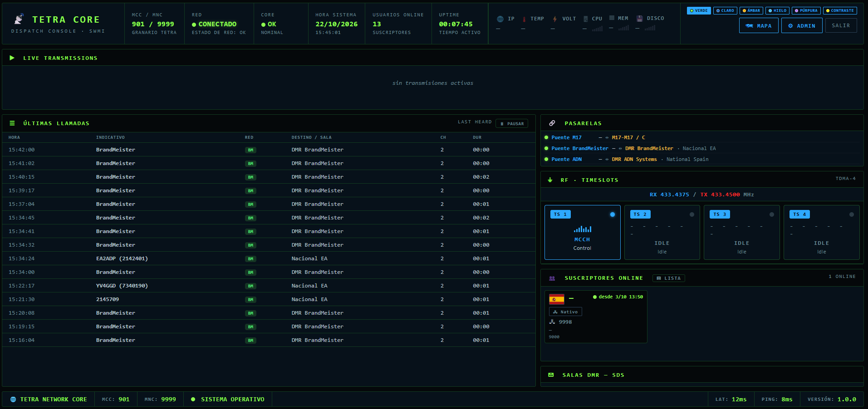
Task: Click the Suscriptores Online people icon
Action: point(552,278)
